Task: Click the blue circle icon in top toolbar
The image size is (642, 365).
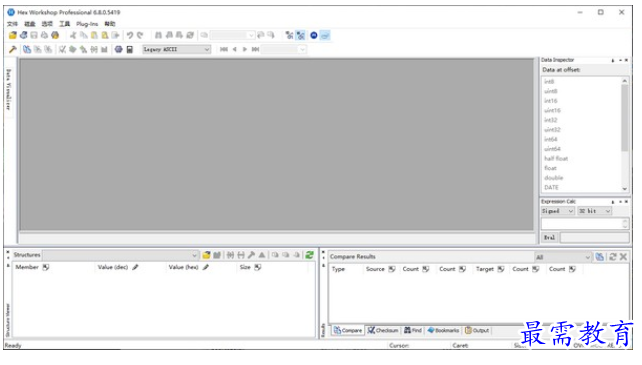Action: tap(314, 36)
